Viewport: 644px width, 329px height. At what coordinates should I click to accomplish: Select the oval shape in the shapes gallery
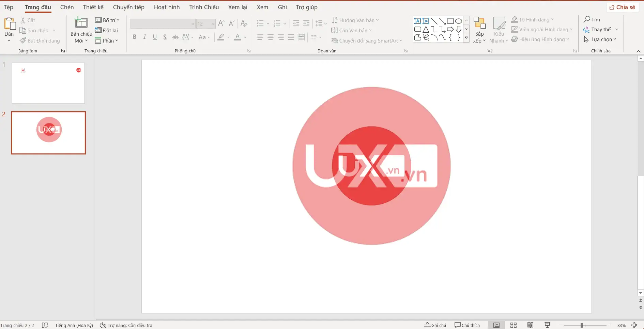click(458, 21)
